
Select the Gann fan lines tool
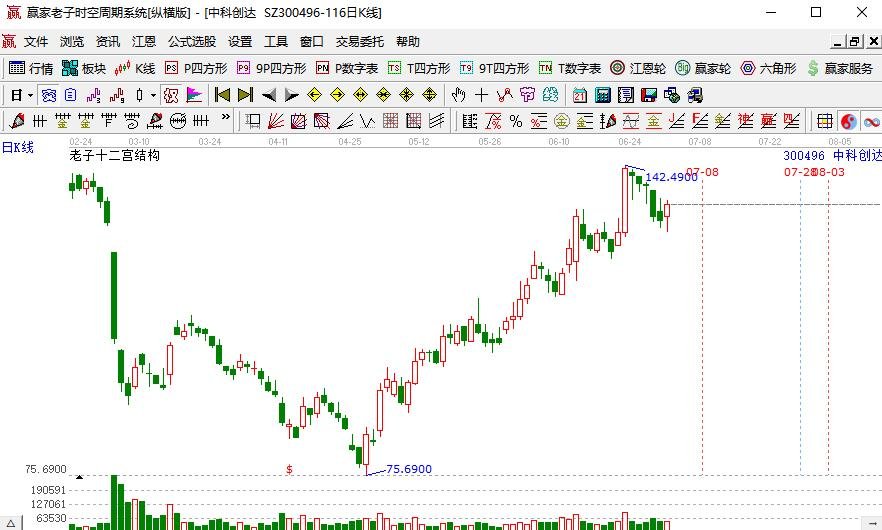click(276, 121)
